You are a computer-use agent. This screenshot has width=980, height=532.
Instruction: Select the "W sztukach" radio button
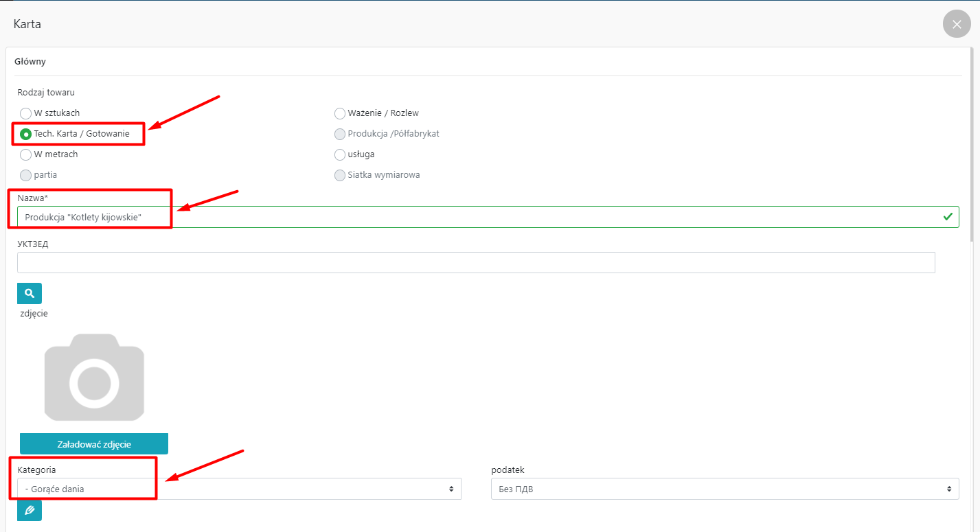[25, 113]
